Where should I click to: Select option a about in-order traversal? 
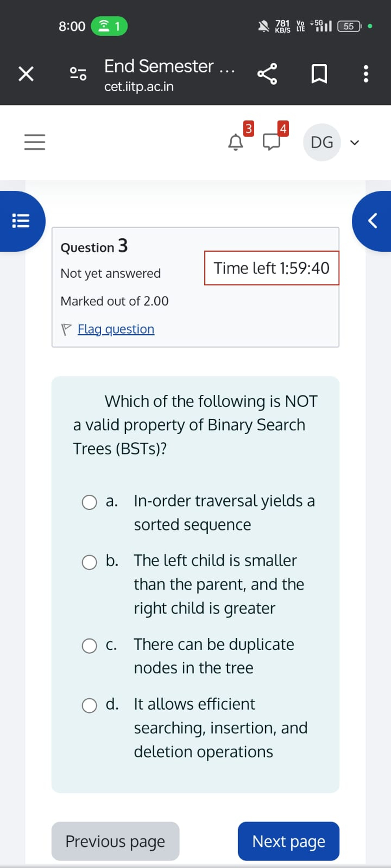89,502
